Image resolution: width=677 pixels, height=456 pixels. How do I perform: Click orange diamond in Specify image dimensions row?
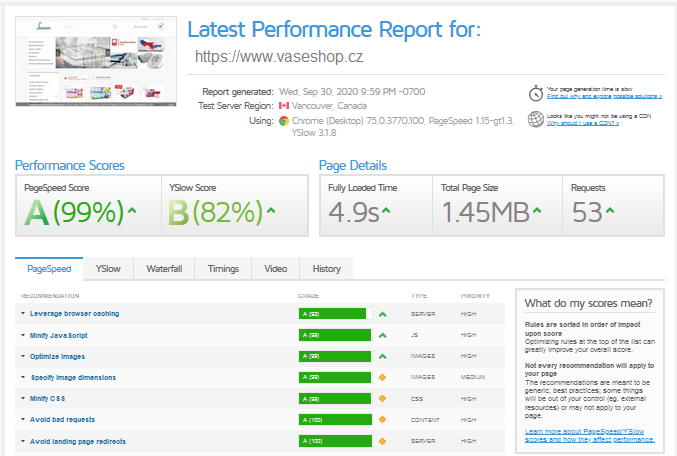(382, 377)
